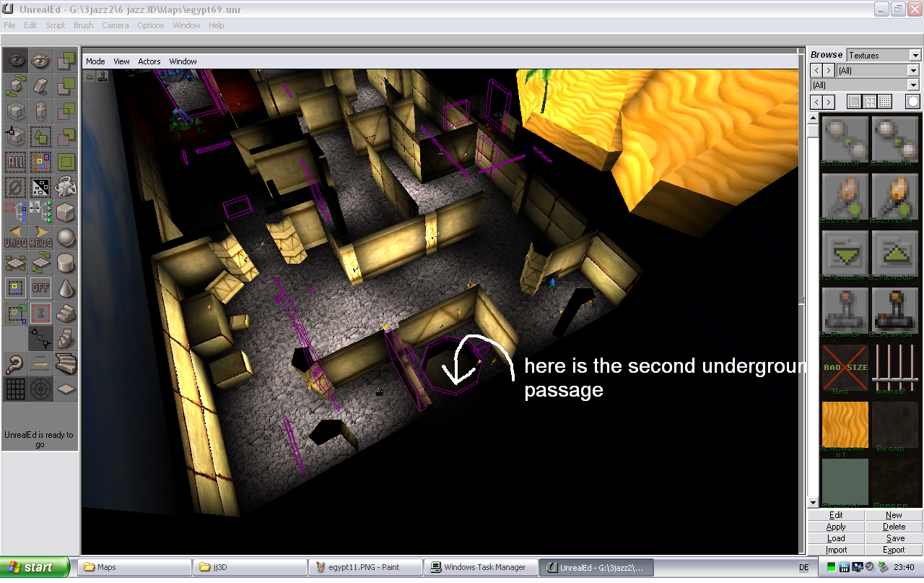Screen dimensions: 924x583
Task: Build a cylinder brush
Action: tap(66, 262)
